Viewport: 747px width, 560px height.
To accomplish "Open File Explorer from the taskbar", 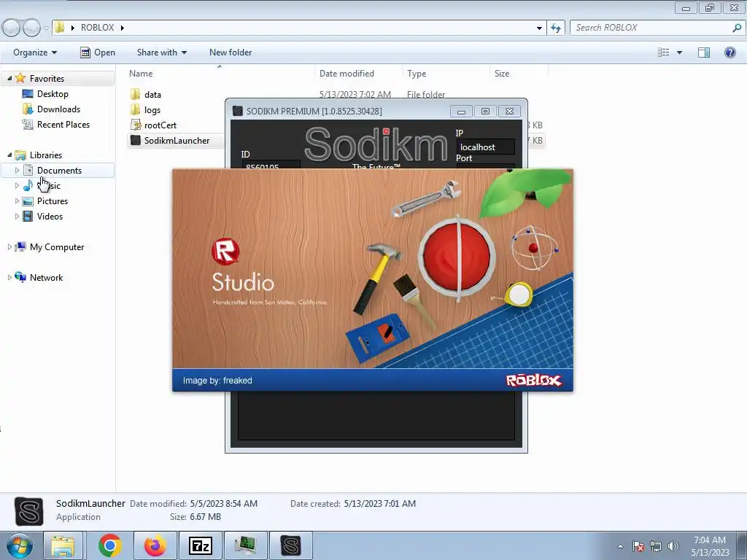I will (63, 545).
